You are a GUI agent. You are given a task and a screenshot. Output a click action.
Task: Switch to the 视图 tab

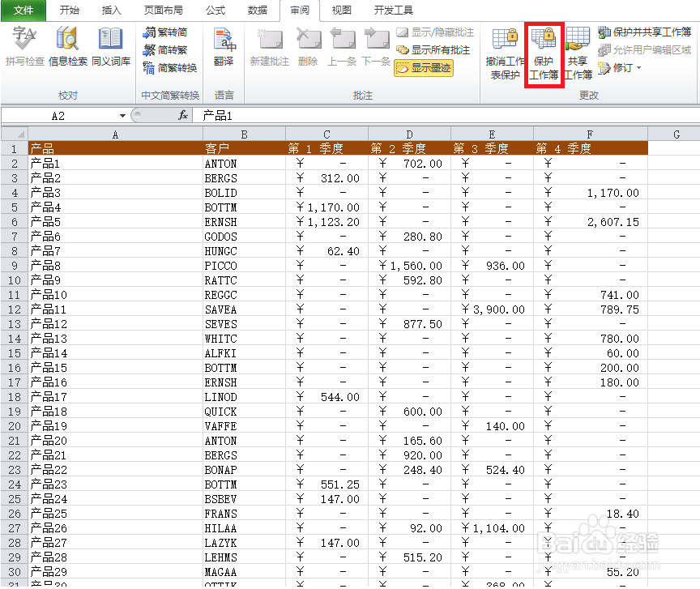pyautogui.click(x=342, y=11)
